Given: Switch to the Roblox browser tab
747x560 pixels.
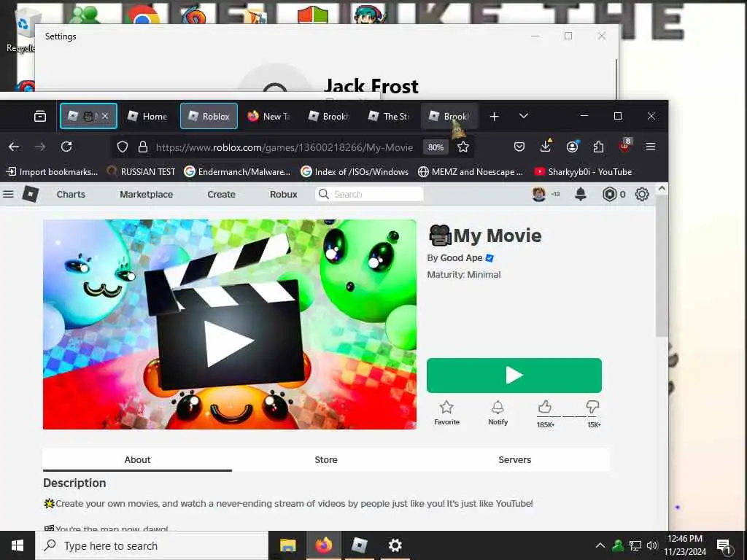Looking at the screenshot, I should point(209,116).
